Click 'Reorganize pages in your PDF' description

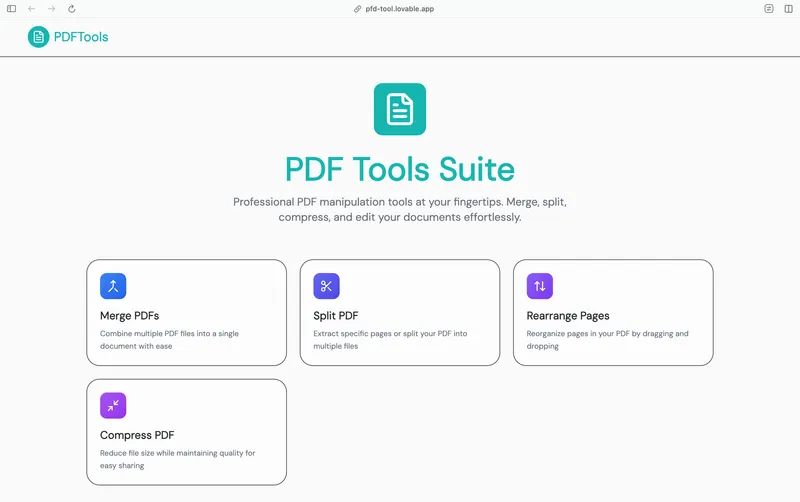(608, 340)
